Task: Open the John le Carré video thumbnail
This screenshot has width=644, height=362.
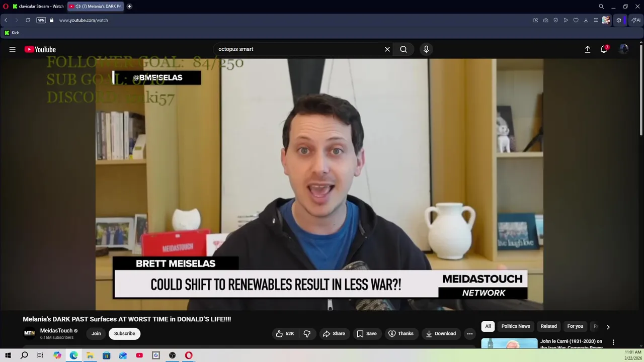Action: click(509, 344)
